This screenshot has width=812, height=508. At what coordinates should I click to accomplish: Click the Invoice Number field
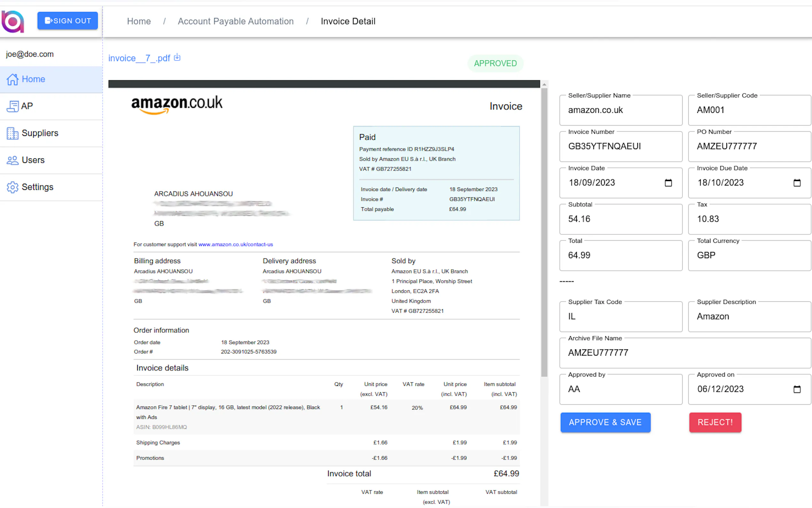(621, 147)
